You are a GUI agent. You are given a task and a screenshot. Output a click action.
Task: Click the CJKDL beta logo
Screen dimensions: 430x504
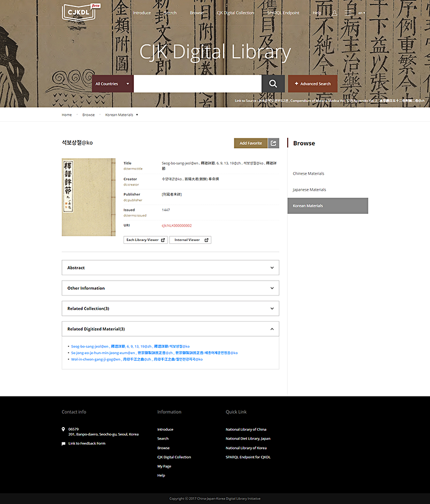pos(81,12)
